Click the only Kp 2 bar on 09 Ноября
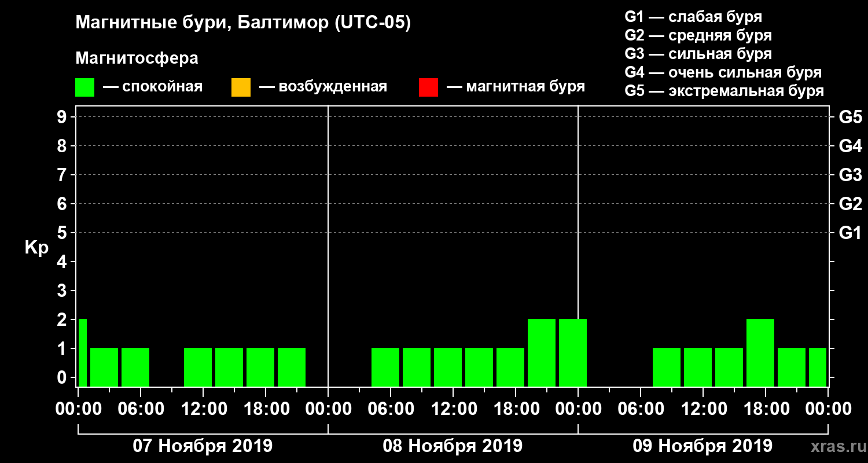 coord(760,352)
